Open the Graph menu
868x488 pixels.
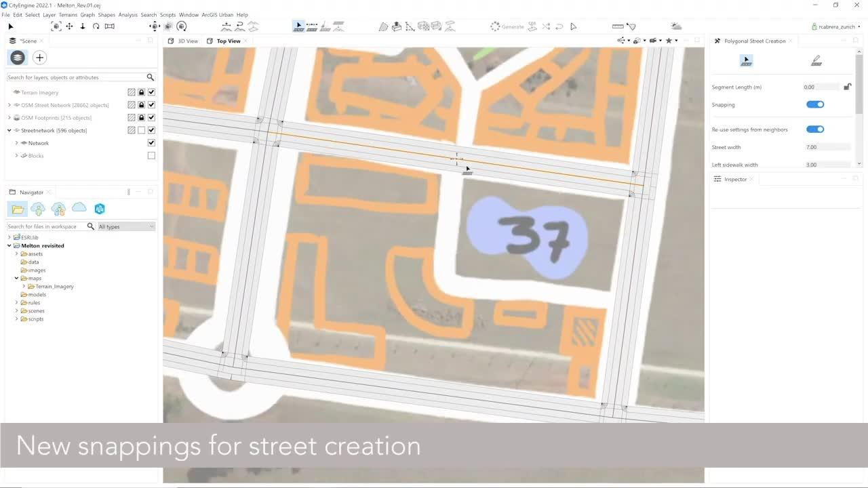87,14
